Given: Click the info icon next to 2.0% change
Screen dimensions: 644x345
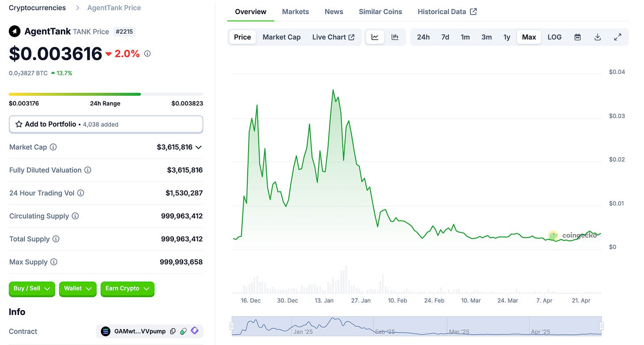Looking at the screenshot, I should [148, 54].
